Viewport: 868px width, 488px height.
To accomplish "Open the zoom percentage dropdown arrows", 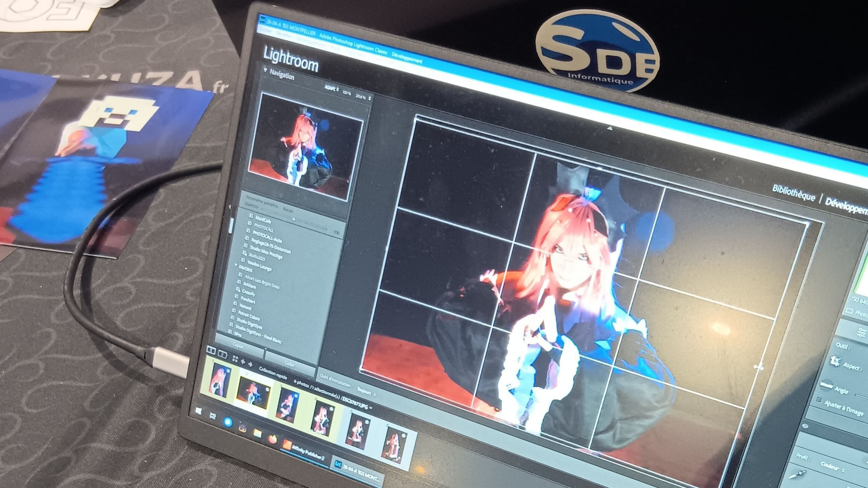I will click(x=370, y=98).
